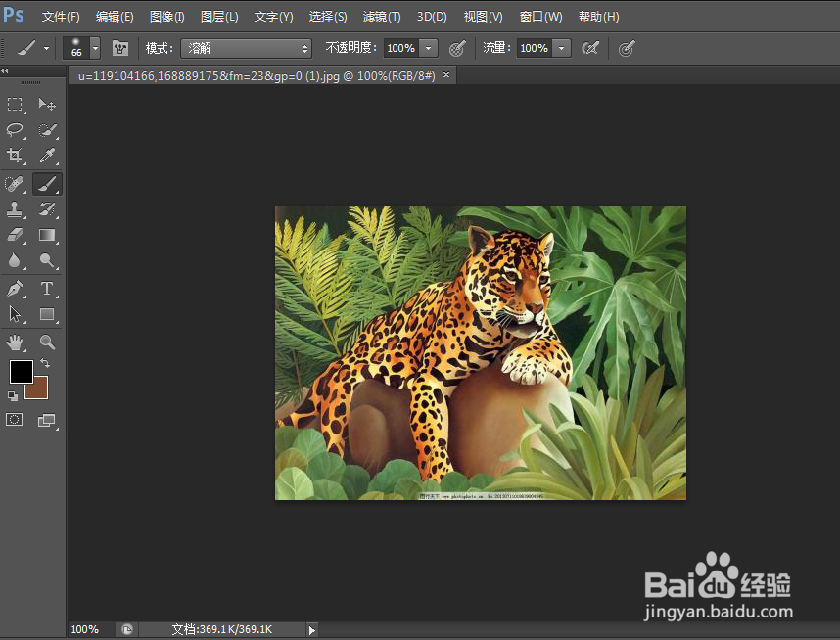Select the Spot Healing Brush tool
The image size is (840, 640).
coord(15,184)
